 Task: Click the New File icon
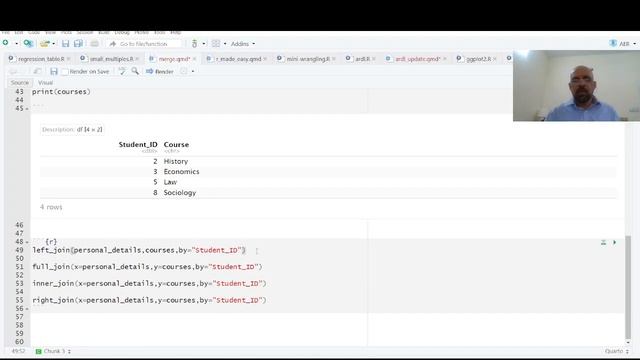[x=6, y=43]
